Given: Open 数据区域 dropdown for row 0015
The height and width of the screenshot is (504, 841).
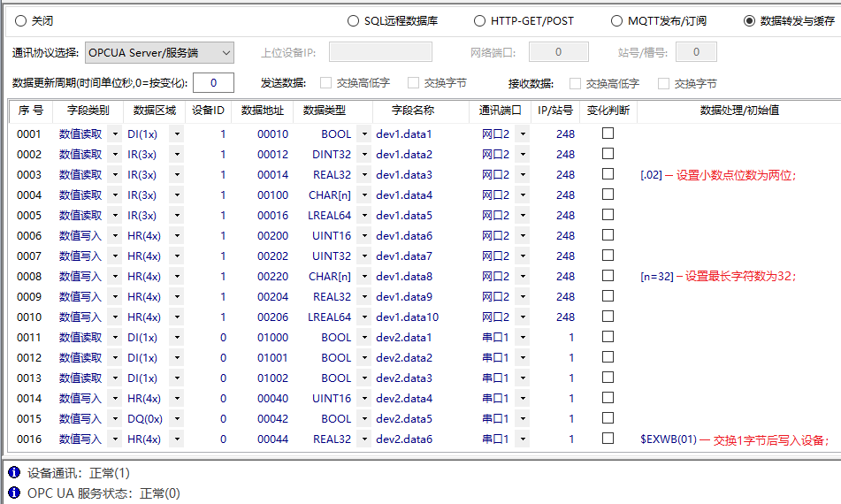Looking at the screenshot, I should pyautogui.click(x=177, y=419).
